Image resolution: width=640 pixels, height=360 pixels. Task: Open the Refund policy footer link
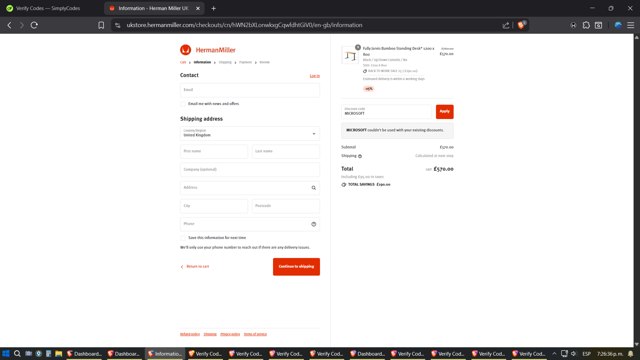pos(190,334)
